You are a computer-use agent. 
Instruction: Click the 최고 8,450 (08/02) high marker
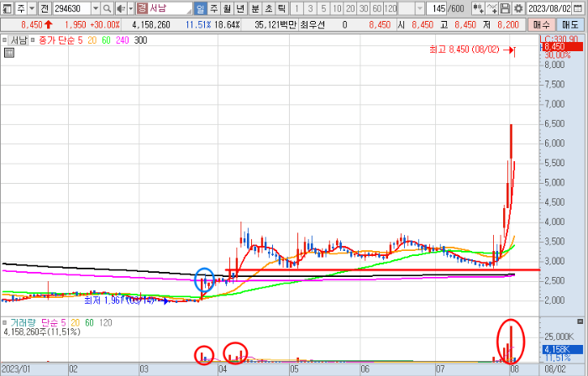465,50
